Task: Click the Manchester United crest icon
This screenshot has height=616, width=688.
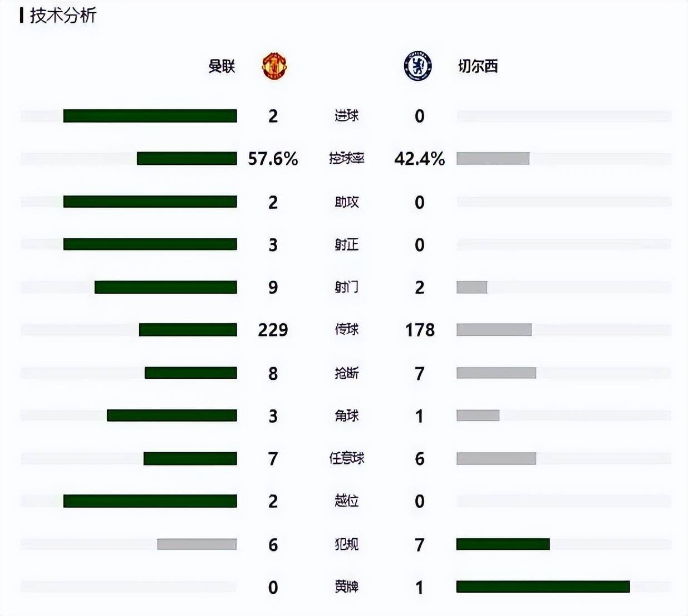Action: [x=274, y=66]
